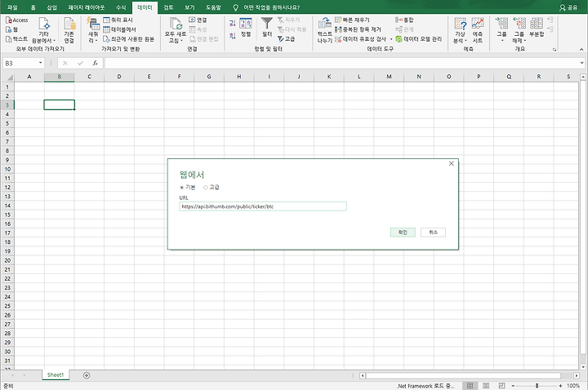Click the 취소 button
Image resolution: width=588 pixels, height=390 pixels.
pyautogui.click(x=433, y=233)
